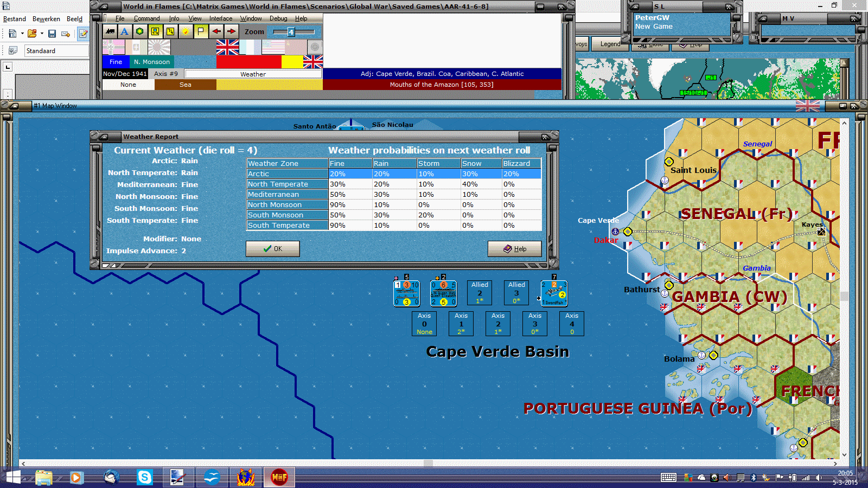Click the blue letter A toolbar icon
Image resolution: width=868 pixels, height=488 pixels.
click(125, 31)
